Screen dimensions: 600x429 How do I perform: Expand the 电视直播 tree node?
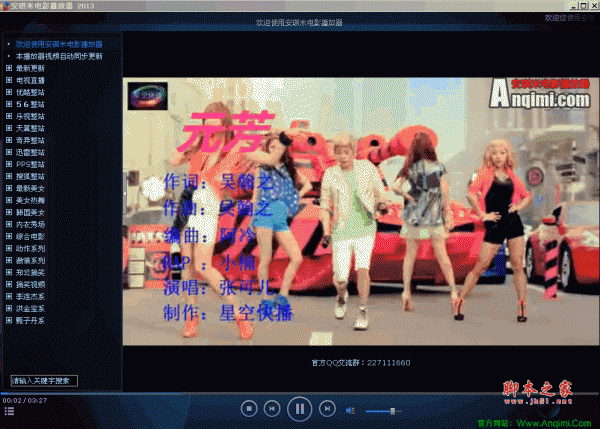[9, 80]
